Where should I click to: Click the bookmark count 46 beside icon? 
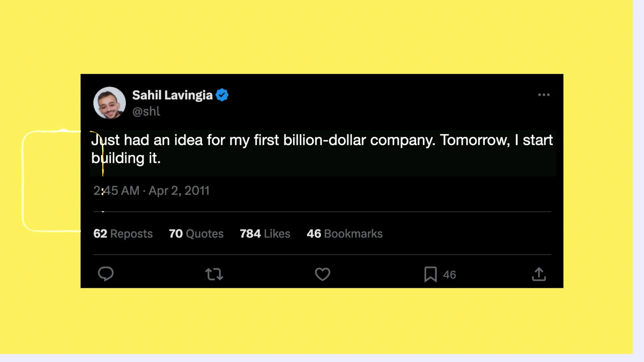click(x=449, y=275)
